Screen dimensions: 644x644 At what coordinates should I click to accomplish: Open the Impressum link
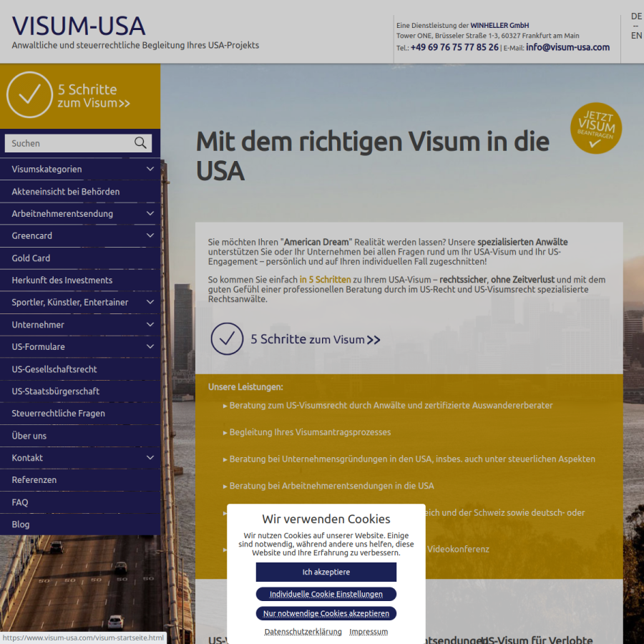pyautogui.click(x=369, y=632)
